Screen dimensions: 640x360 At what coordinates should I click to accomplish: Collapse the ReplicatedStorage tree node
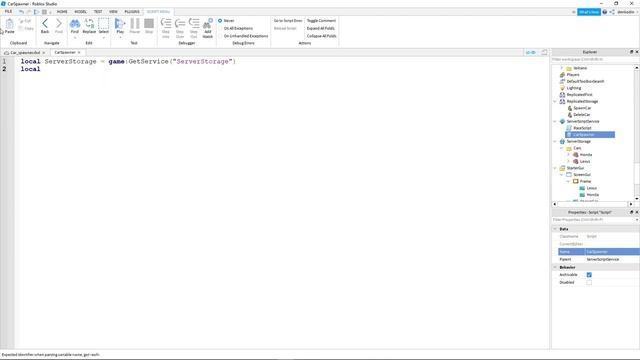[555, 102]
